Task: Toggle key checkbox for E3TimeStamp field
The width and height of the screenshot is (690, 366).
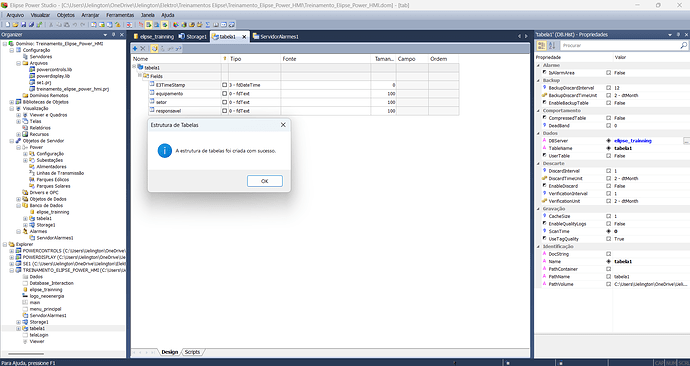Action: click(224, 85)
